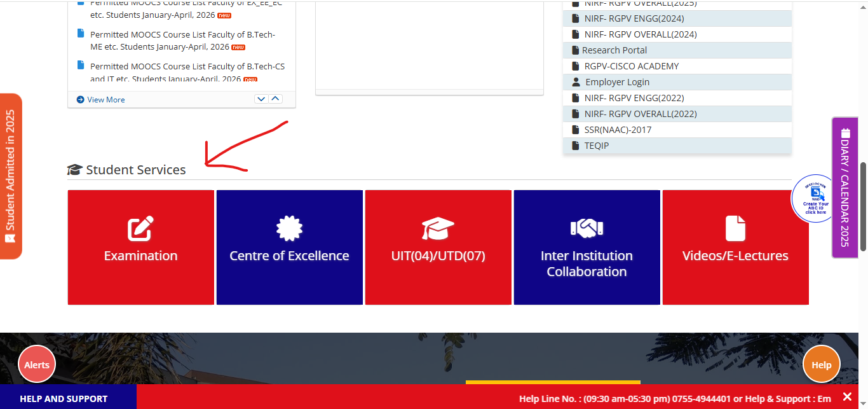Click the orange Help circle button
Viewport: 868px width, 409px height.
tap(821, 364)
